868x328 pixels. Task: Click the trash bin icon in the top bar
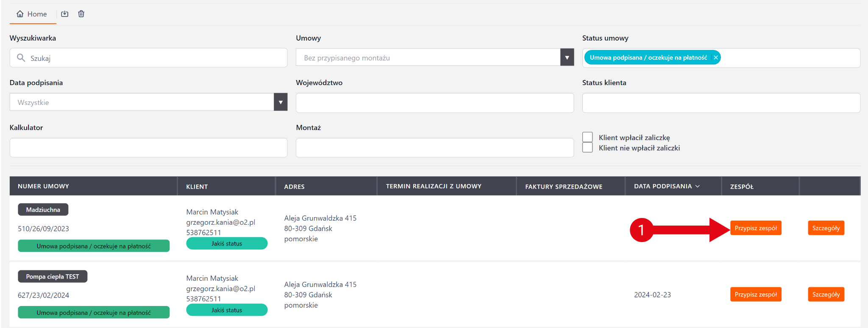pos(81,14)
